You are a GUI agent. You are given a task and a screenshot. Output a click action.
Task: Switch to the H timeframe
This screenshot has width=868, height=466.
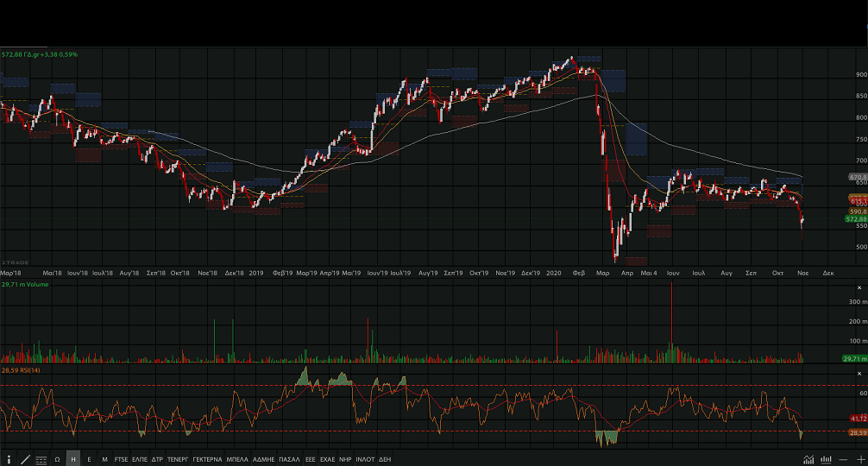[x=73, y=459]
